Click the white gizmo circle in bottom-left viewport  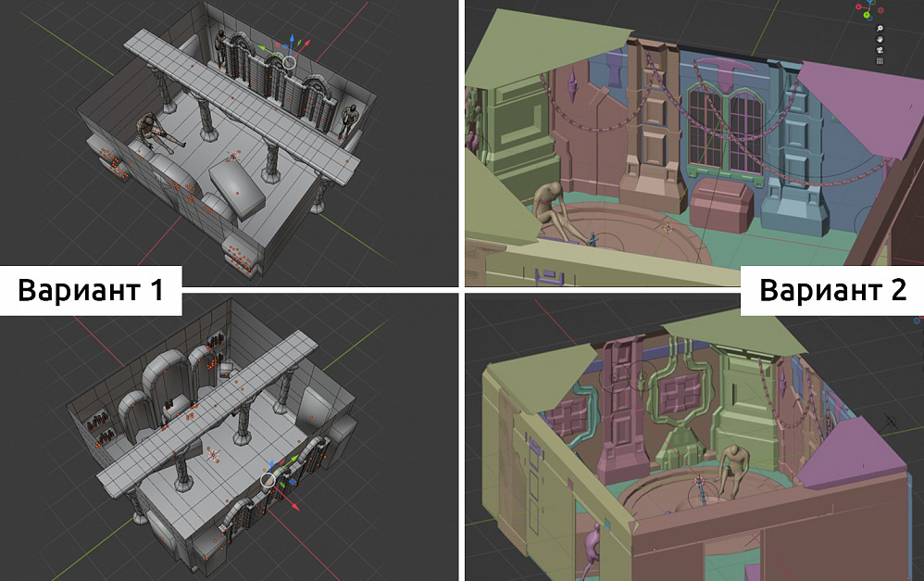pyautogui.click(x=268, y=480)
